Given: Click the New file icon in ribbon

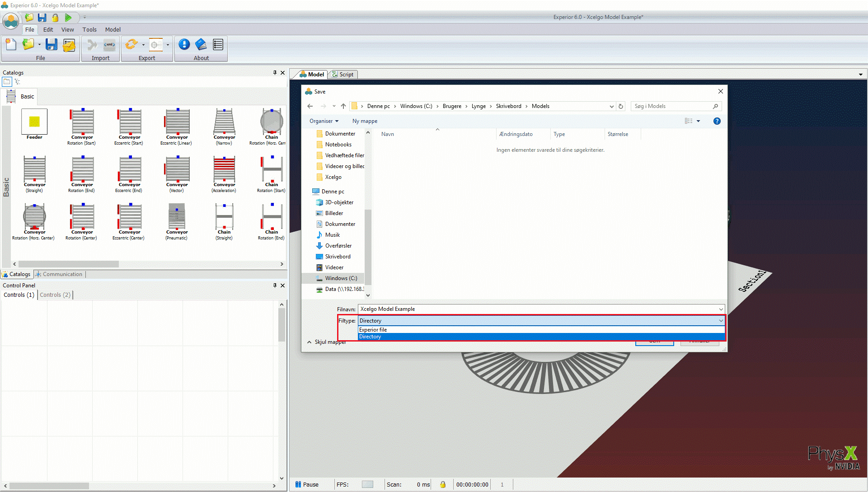Looking at the screenshot, I should pyautogui.click(x=11, y=44).
